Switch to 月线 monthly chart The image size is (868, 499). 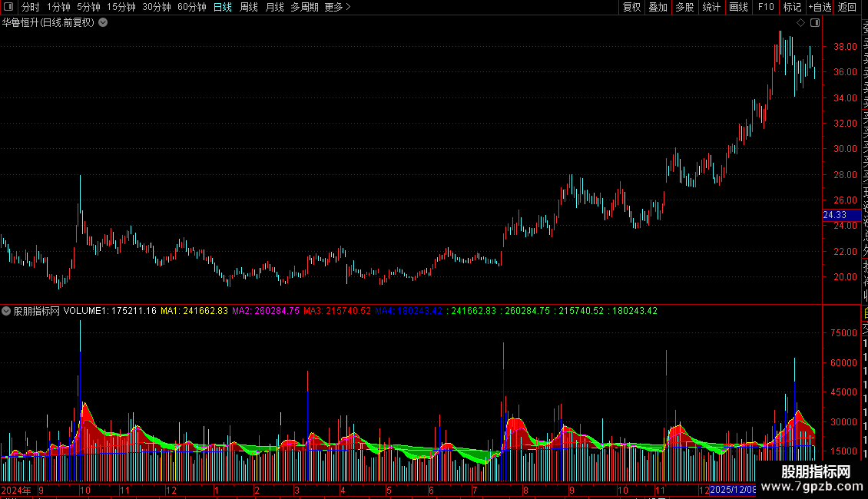click(x=274, y=7)
